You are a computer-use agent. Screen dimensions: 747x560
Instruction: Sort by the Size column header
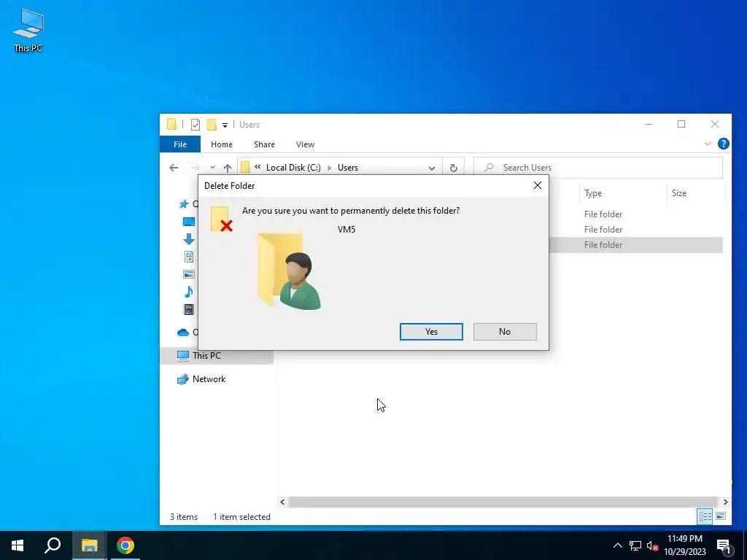click(x=679, y=192)
